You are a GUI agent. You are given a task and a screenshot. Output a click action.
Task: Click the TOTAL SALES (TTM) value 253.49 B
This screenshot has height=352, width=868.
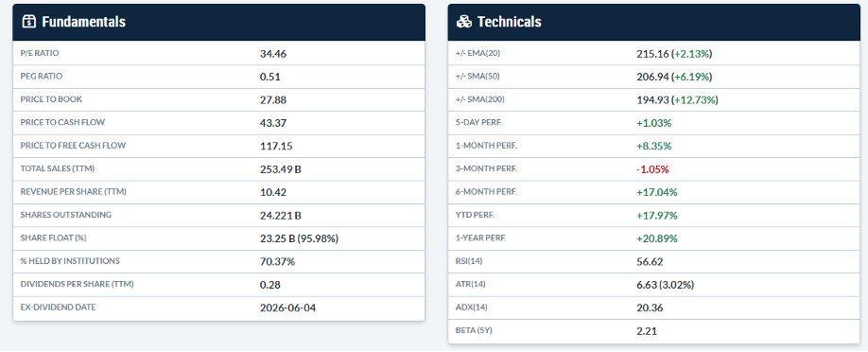point(280,169)
